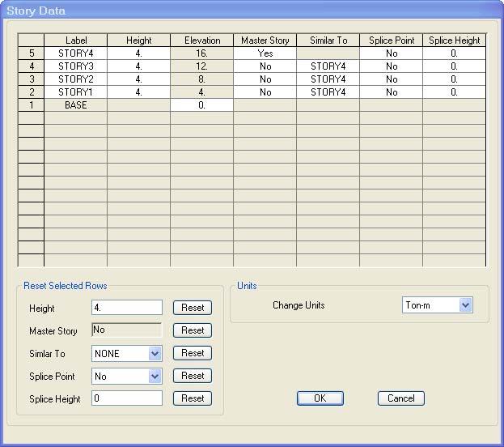504x447 pixels.
Task: Click the Height cell of STORY3
Action: point(138,66)
